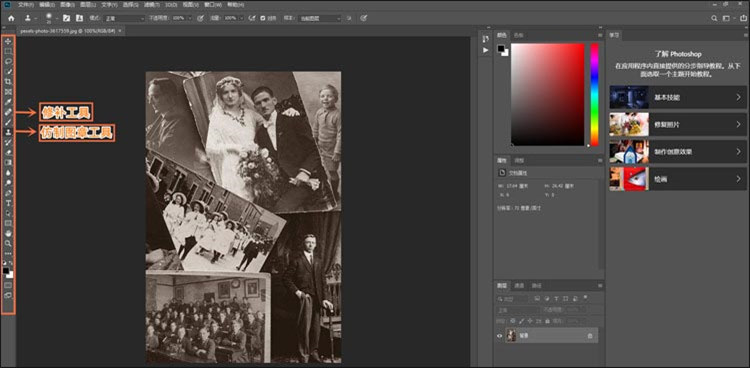This screenshot has height=368, width=750.
Task: Select the Lasso tool
Action: point(8,61)
